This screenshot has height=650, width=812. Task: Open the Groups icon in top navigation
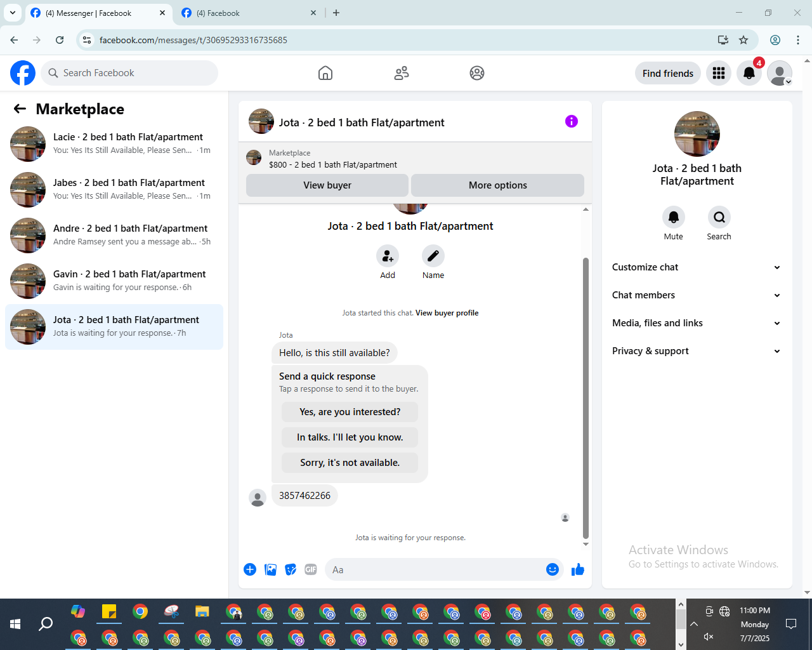tap(477, 73)
